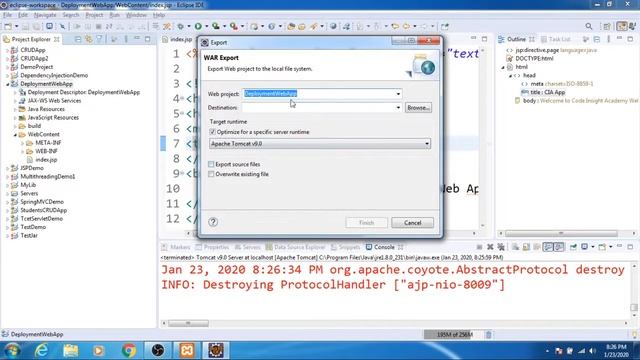Click the Save toolbar icon
Image resolution: width=640 pixels, height=360 pixels.
pyautogui.click(x=25, y=27)
